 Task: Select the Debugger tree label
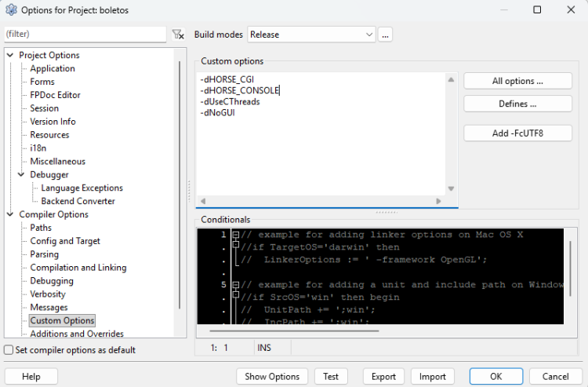[x=49, y=174]
